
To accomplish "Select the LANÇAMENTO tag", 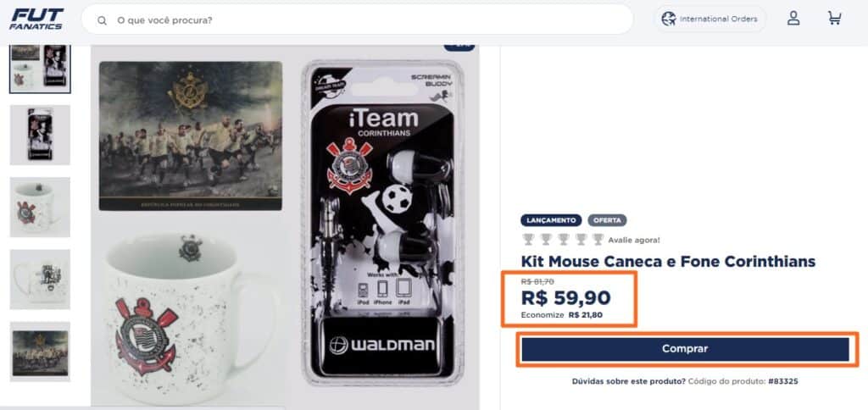I will 551,220.
